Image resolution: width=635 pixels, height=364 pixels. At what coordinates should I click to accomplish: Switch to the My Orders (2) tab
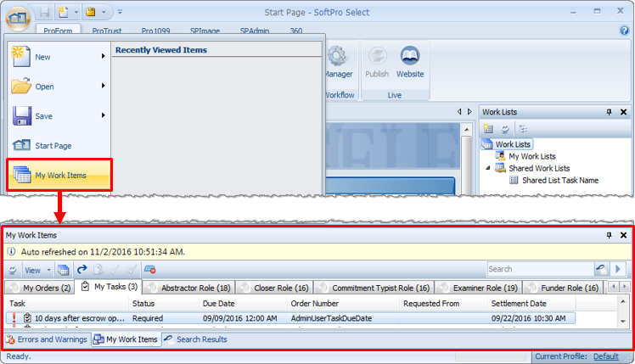[40, 288]
